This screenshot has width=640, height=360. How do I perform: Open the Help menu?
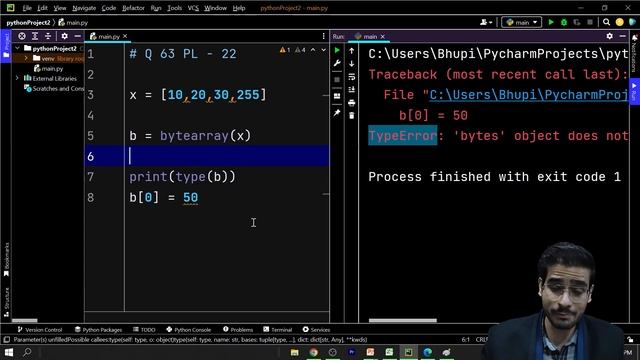coord(239,8)
